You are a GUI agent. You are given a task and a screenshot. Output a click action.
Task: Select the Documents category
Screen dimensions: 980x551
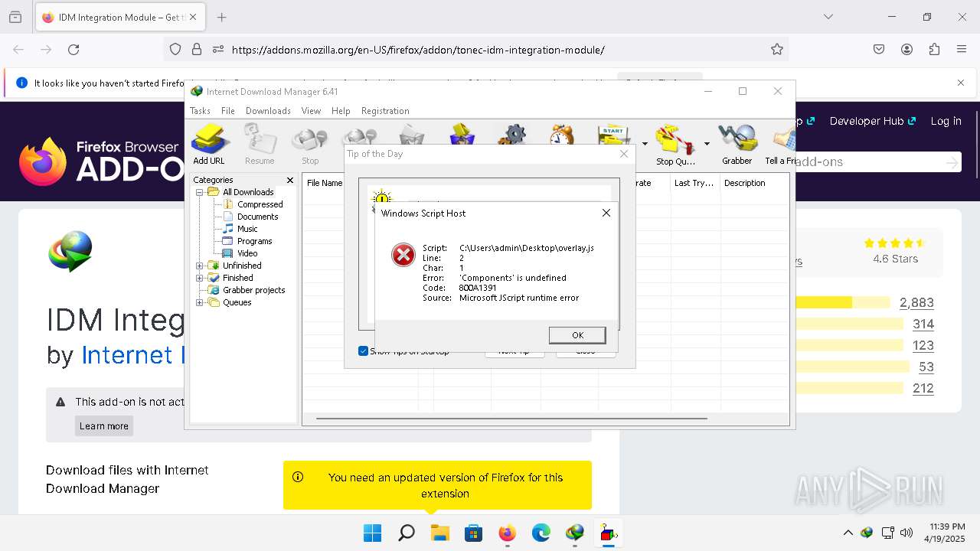point(257,217)
